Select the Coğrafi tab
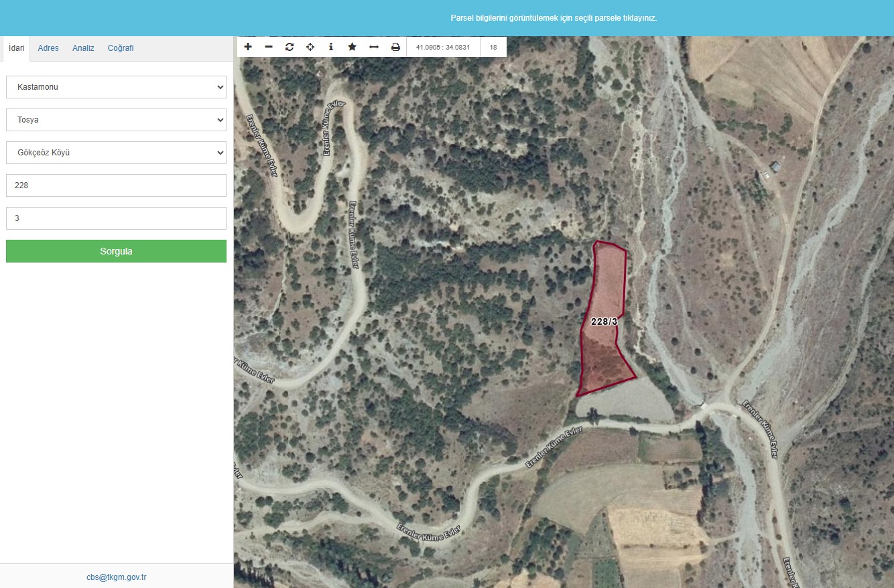The width and height of the screenshot is (894, 588). (x=121, y=48)
